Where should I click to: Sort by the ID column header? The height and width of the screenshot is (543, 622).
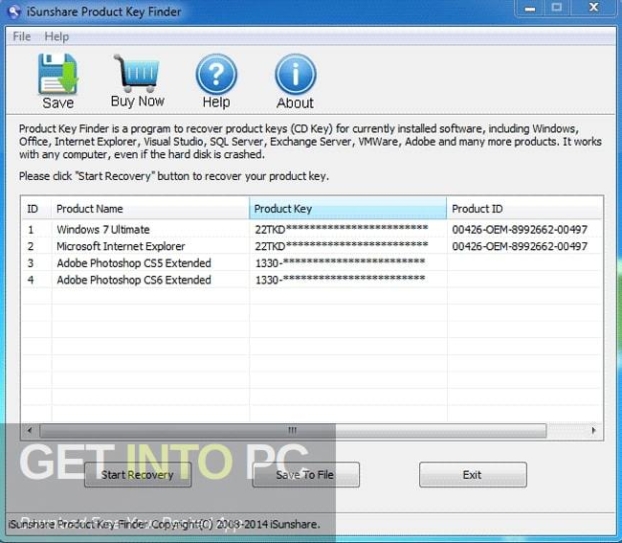(36, 208)
